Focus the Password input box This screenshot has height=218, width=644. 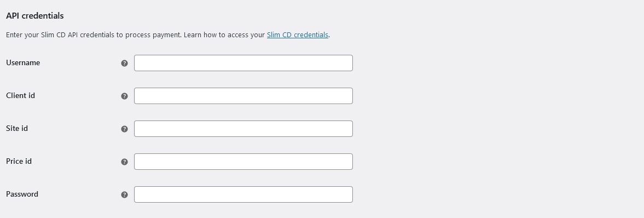point(243,194)
